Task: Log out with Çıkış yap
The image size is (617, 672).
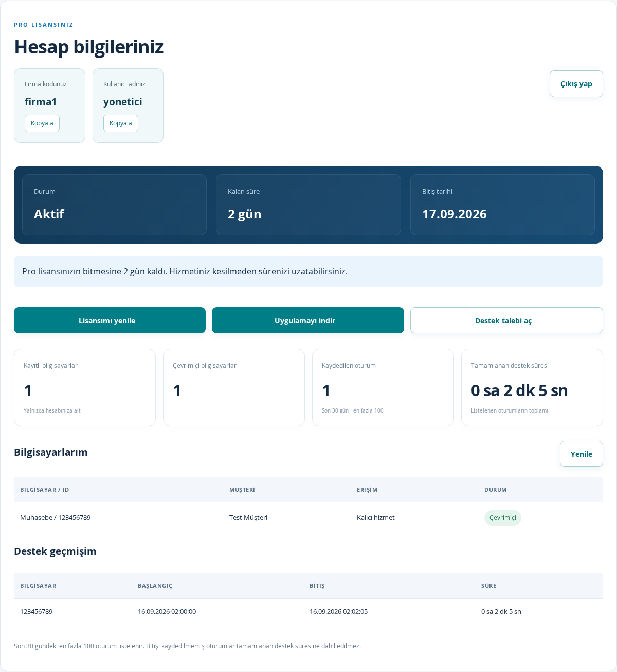Action: click(576, 84)
